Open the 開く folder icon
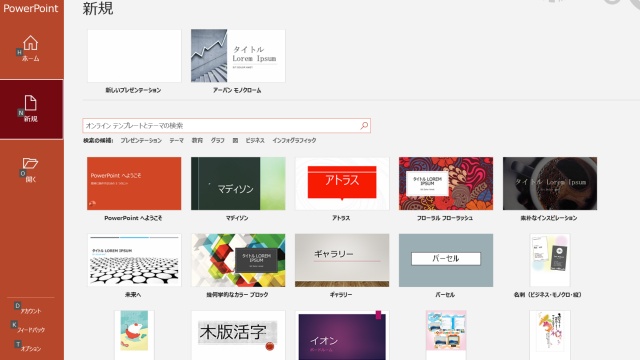The height and width of the screenshot is (360, 640). (30, 163)
